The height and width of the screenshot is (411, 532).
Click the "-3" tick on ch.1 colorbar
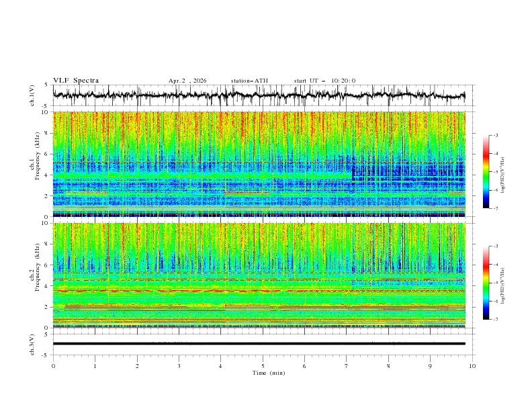(495, 136)
